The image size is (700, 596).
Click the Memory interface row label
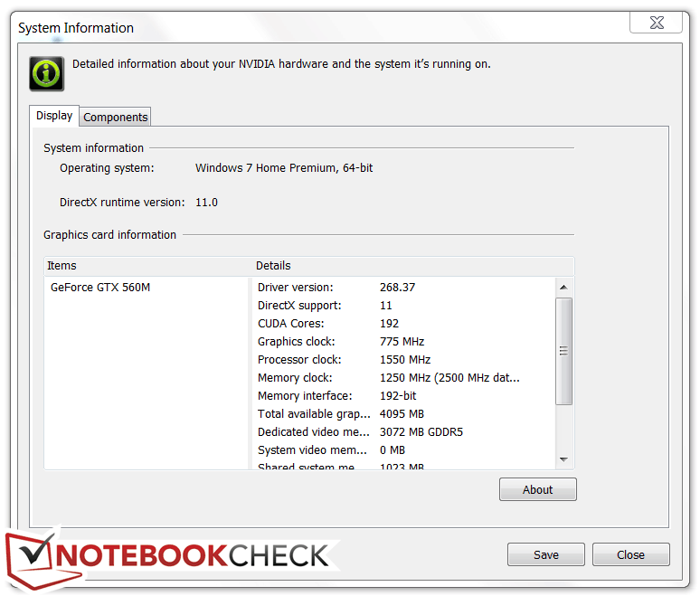(x=305, y=395)
